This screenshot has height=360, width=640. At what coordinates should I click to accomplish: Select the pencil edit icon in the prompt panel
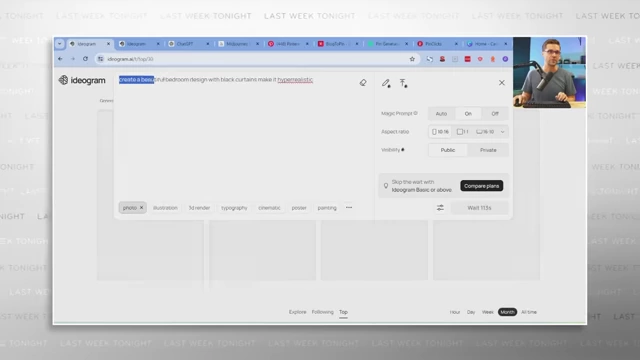point(386,83)
